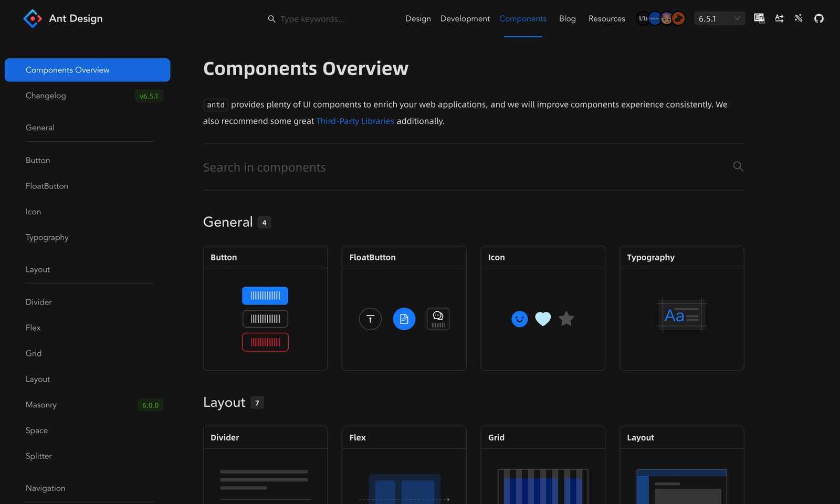Click the cartoon face sponsor avatar
The height and width of the screenshot is (504, 840).
coord(666,18)
